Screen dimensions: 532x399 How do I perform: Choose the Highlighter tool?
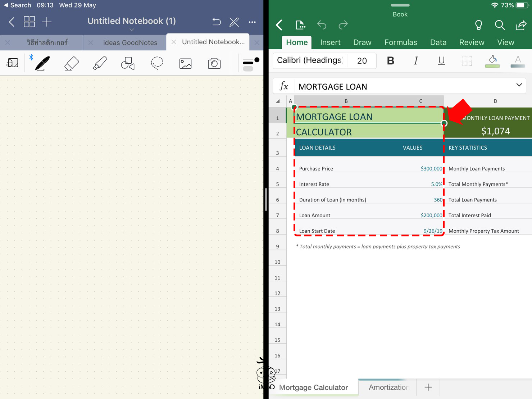[100, 63]
